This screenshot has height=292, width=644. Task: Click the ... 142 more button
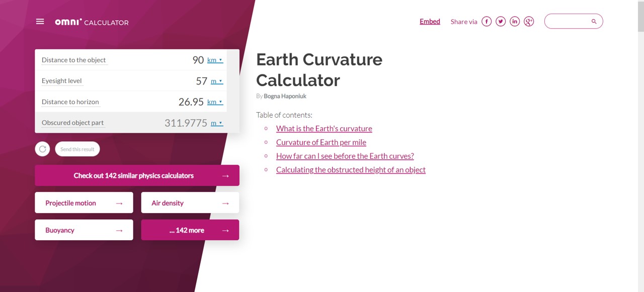click(190, 230)
